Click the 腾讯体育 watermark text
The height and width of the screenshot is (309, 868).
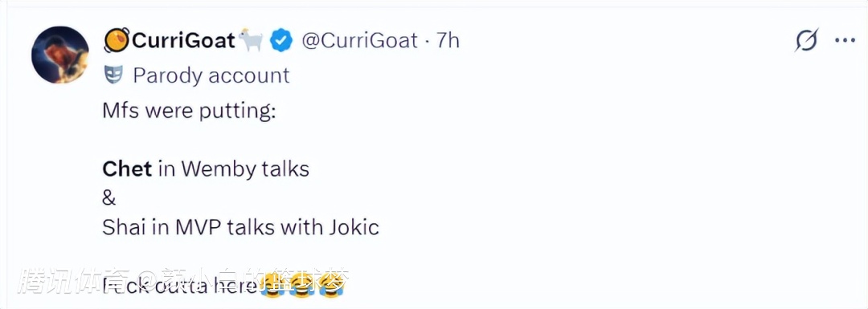(74, 282)
